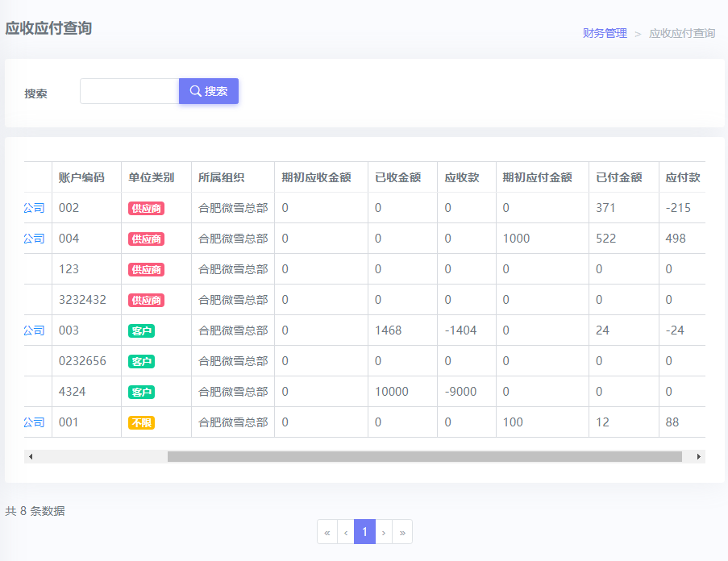Viewport: 728px width, 561px height.
Task: Go to last page with » button
Action: click(402, 532)
